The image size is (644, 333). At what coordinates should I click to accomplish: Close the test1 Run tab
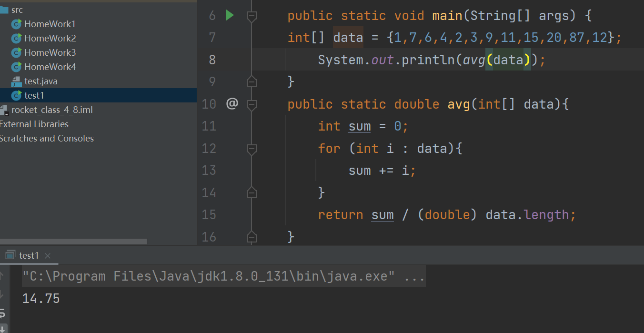point(47,256)
